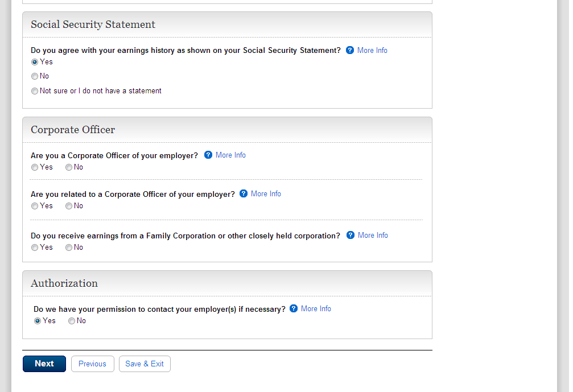Viewport: 573px width, 392px height.
Task: Select Yes for related to Corporate Officer
Action: [35, 206]
